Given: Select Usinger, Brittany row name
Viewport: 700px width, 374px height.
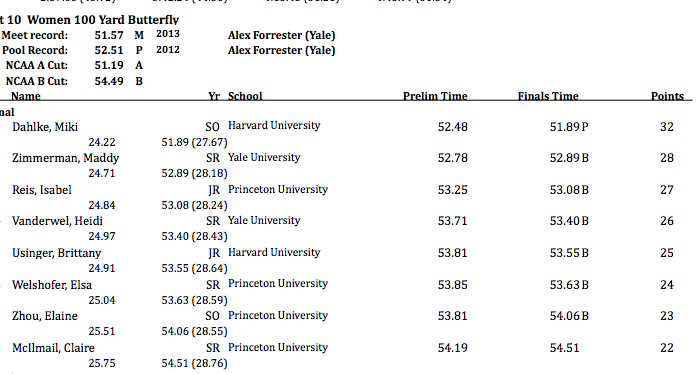Looking at the screenshot, I should (57, 253).
